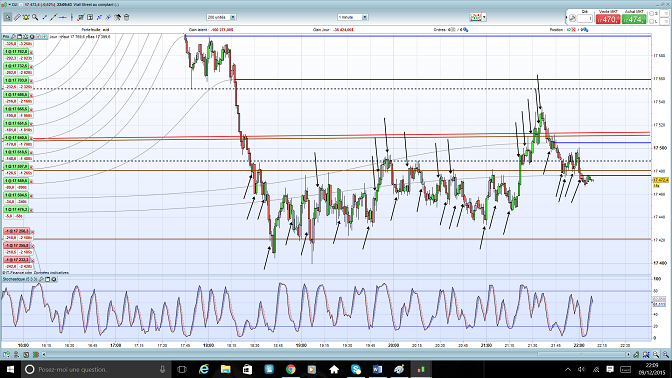The height and width of the screenshot is (378, 672).
Task: Click the Qté quantity input field
Action: click(x=585, y=19)
